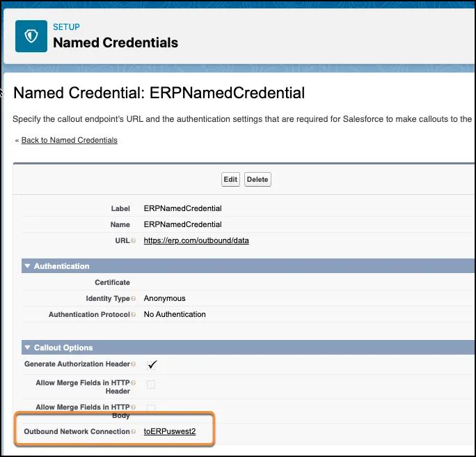
Task: Toggle the Generate Authorization Header checkbox
Action: coord(151,364)
